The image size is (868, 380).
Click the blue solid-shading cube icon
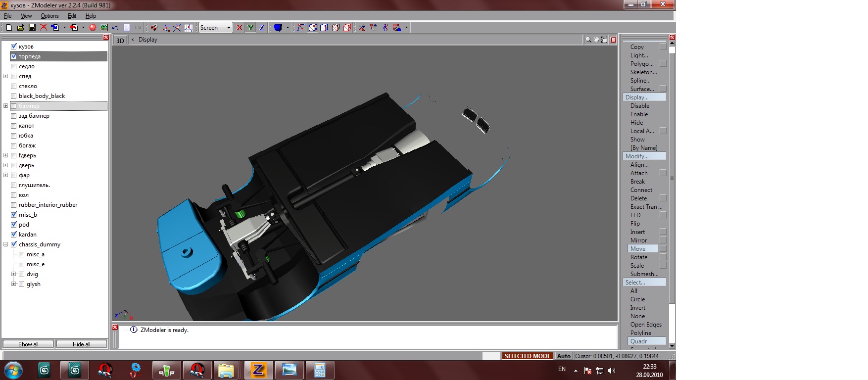(278, 28)
